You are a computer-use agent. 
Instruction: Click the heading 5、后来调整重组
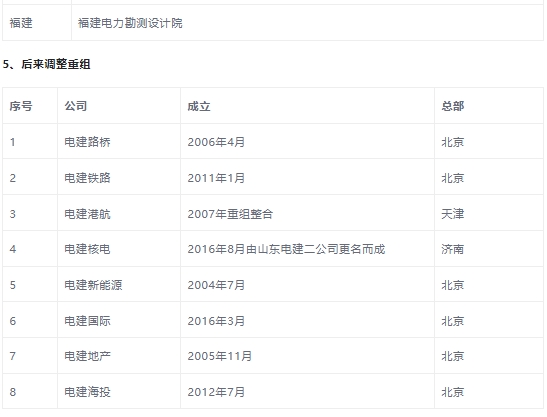coord(46,64)
